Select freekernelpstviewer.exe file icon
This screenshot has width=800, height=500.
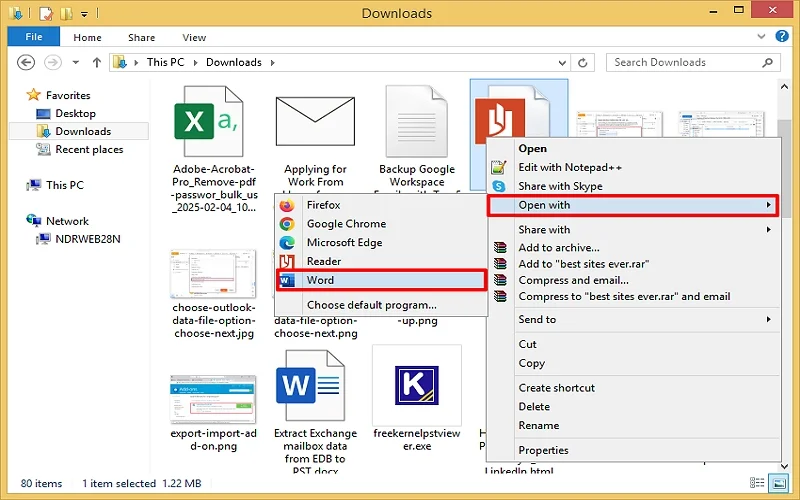click(417, 385)
